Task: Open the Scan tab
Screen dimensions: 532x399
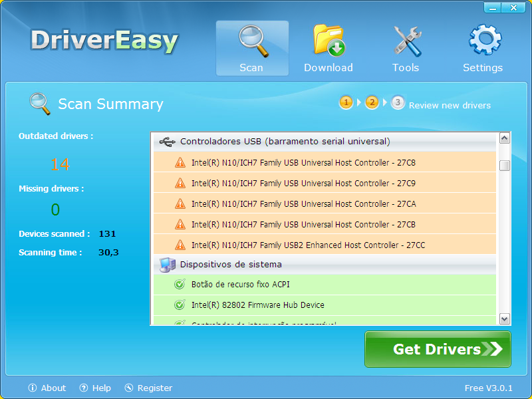Action: (252, 48)
